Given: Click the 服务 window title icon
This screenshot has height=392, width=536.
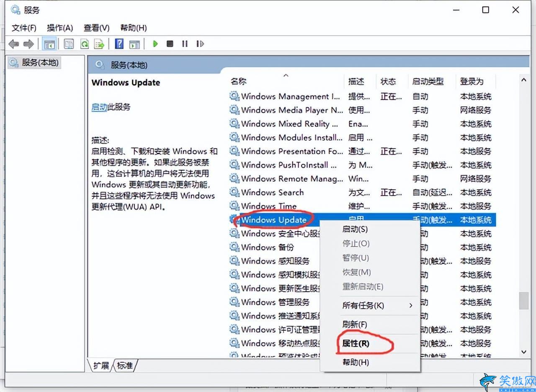Looking at the screenshot, I should pyautogui.click(x=15, y=10).
